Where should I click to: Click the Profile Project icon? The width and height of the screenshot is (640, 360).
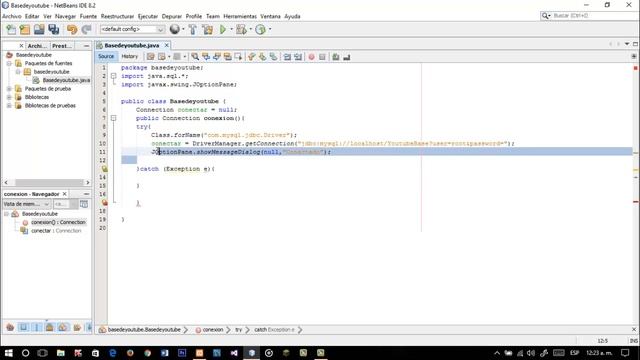[x=260, y=29]
